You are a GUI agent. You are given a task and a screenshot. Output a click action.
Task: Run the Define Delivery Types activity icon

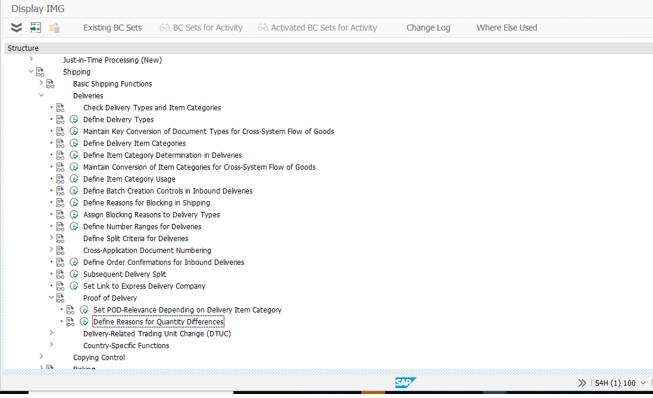(74, 119)
